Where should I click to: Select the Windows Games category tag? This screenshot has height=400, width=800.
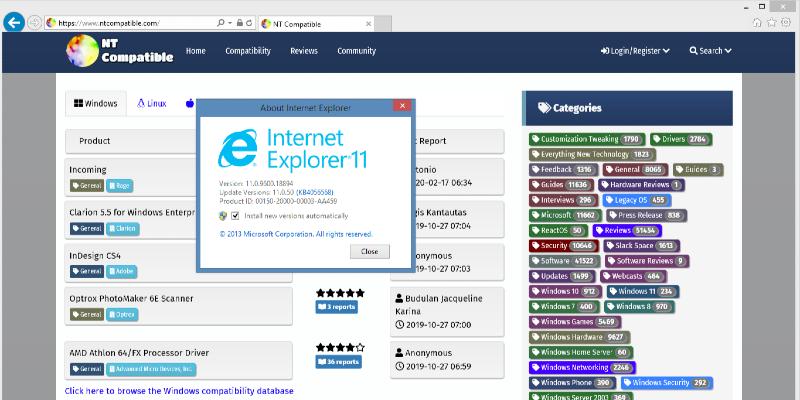click(x=575, y=322)
